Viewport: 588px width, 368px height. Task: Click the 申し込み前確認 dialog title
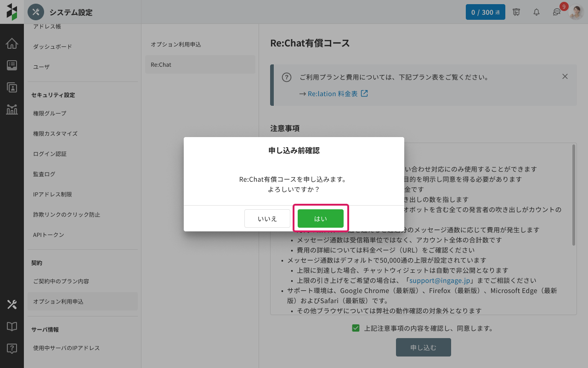[x=294, y=150]
